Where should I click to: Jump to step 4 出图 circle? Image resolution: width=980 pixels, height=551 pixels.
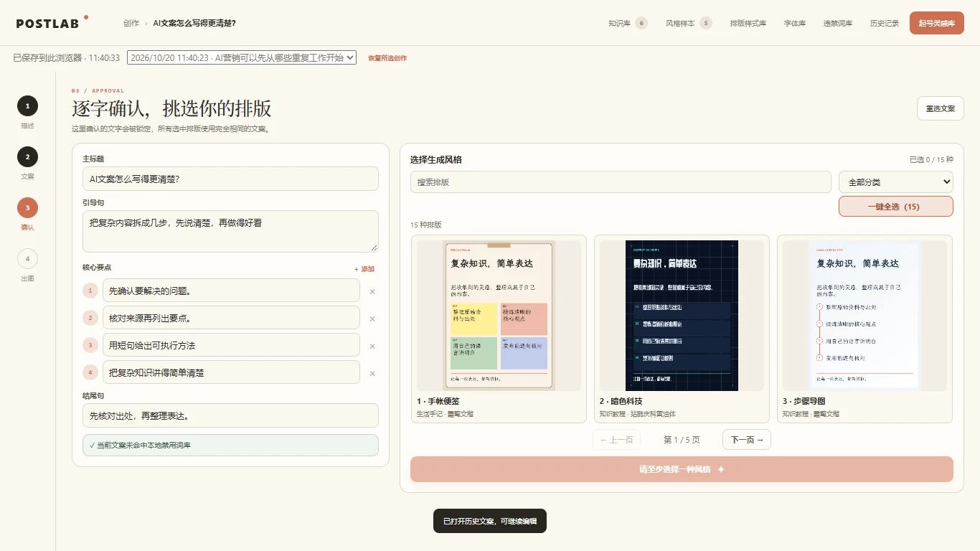click(27, 259)
